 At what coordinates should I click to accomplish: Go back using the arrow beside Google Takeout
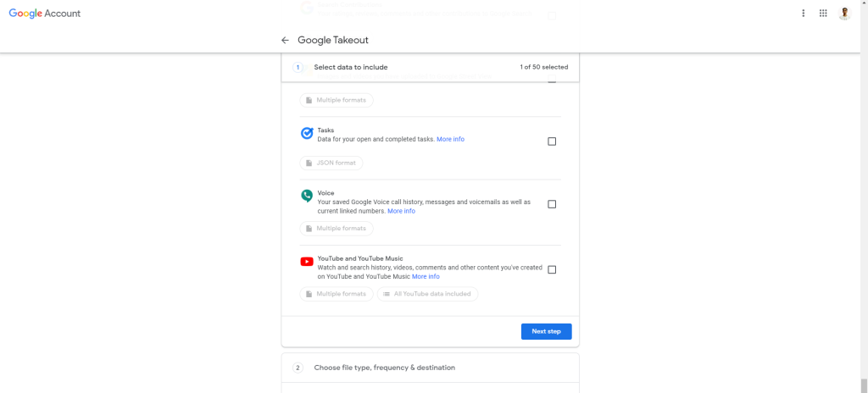(285, 40)
